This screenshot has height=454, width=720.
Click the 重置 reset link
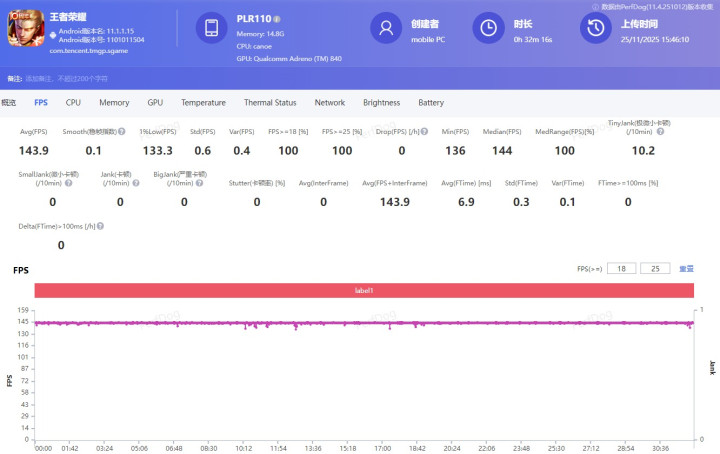687,269
